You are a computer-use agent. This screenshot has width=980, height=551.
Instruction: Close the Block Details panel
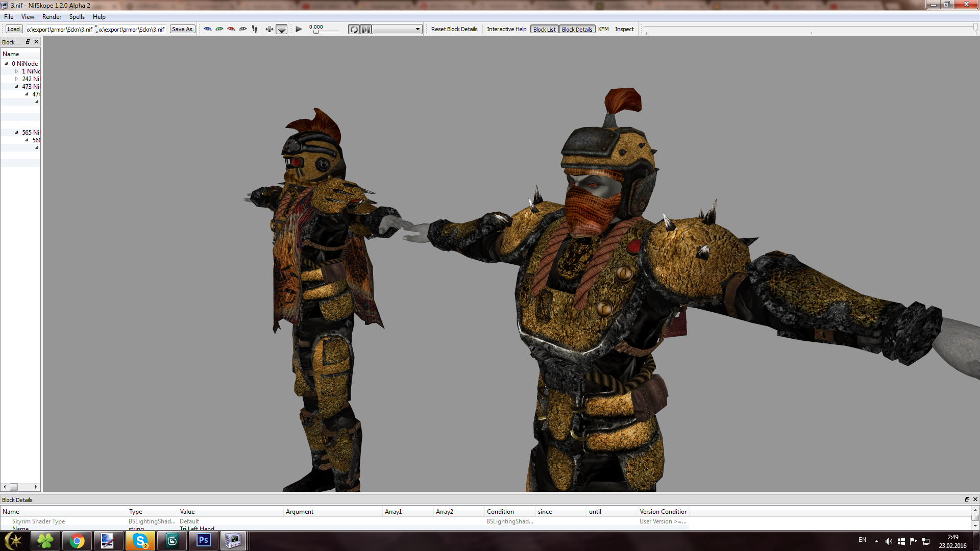[x=975, y=499]
